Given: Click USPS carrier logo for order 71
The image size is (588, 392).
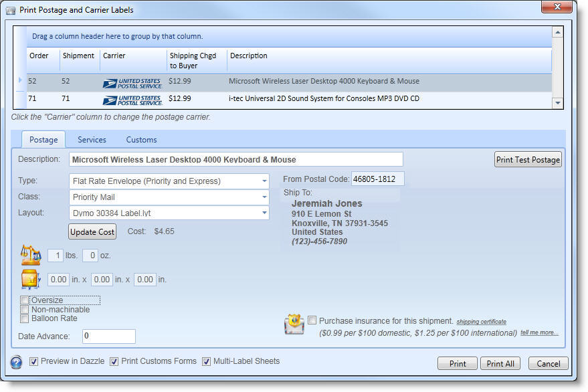Looking at the screenshot, I should [132, 99].
